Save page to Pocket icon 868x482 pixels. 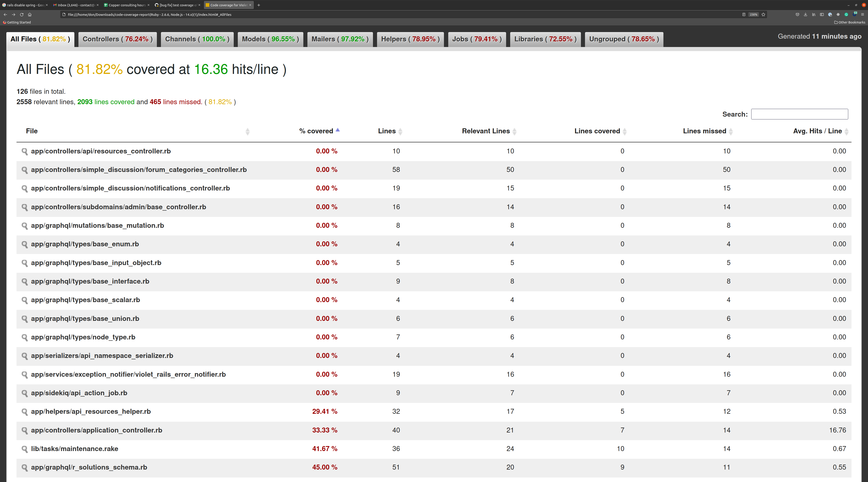click(797, 14)
